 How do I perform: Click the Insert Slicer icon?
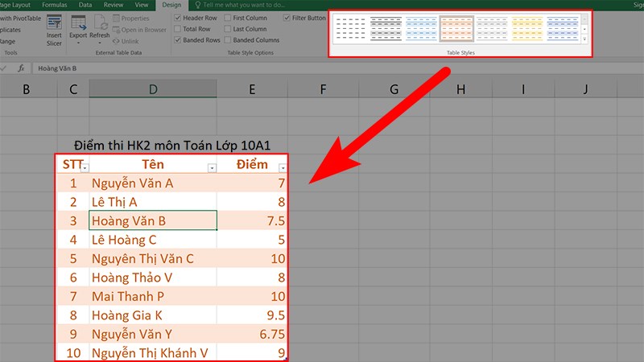pyautogui.click(x=54, y=24)
